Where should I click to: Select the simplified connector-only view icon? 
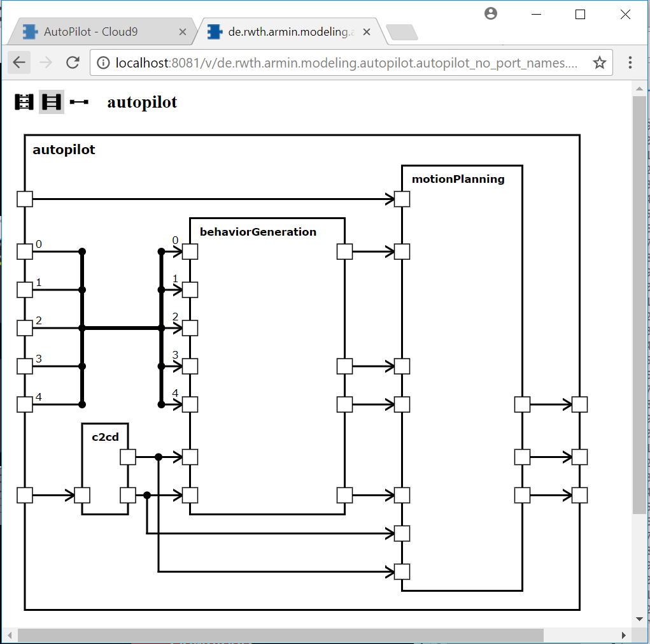coord(79,102)
